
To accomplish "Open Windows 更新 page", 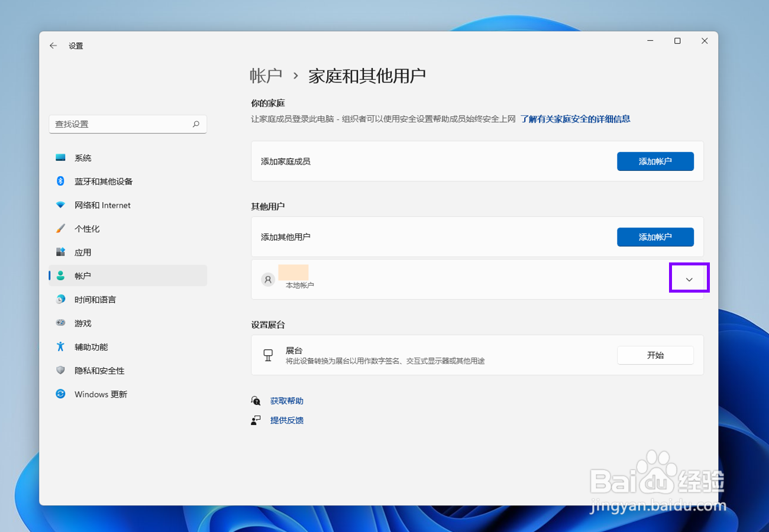I will coord(128,394).
